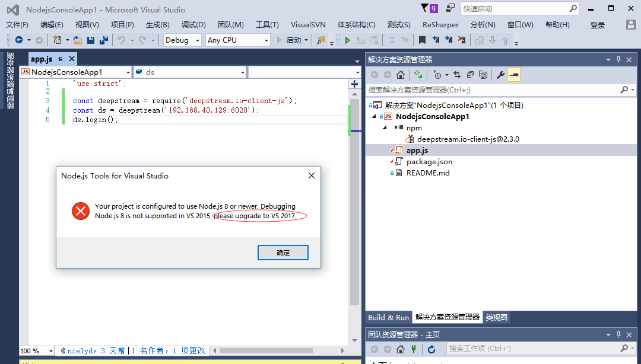Click the 登录 sign-in link
The height and width of the screenshot is (364, 641).
[597, 25]
